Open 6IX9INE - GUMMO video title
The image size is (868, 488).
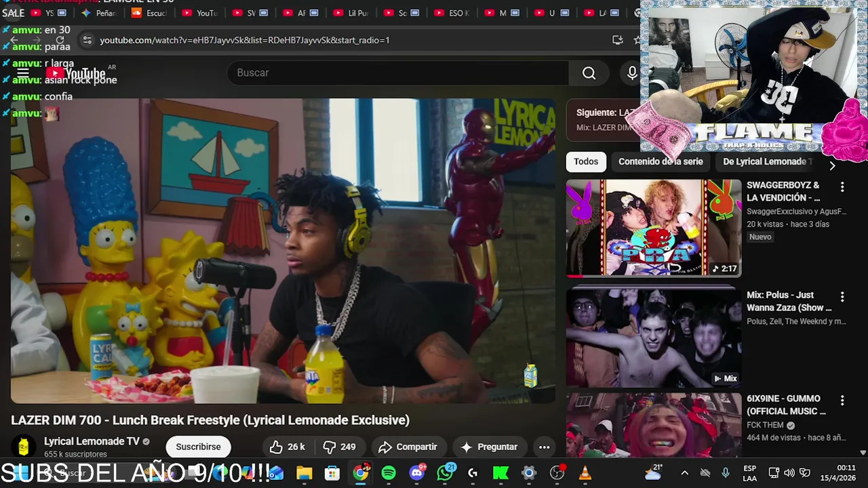point(786,405)
